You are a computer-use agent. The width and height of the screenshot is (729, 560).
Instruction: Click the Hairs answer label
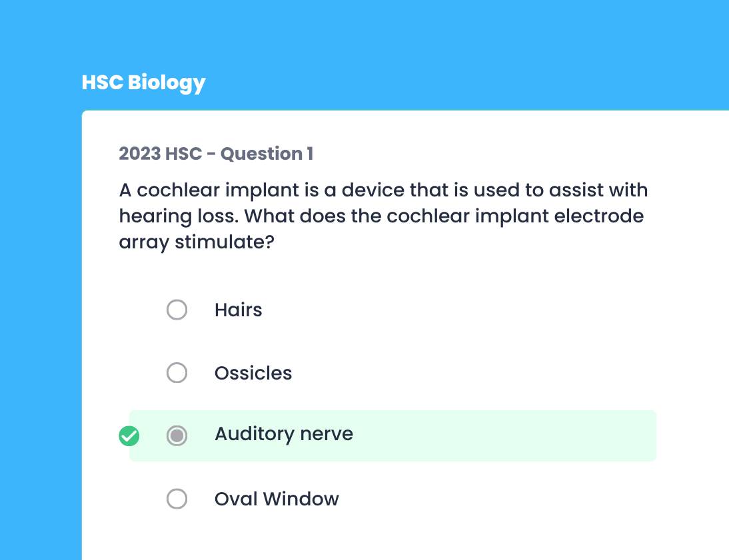pyautogui.click(x=238, y=310)
